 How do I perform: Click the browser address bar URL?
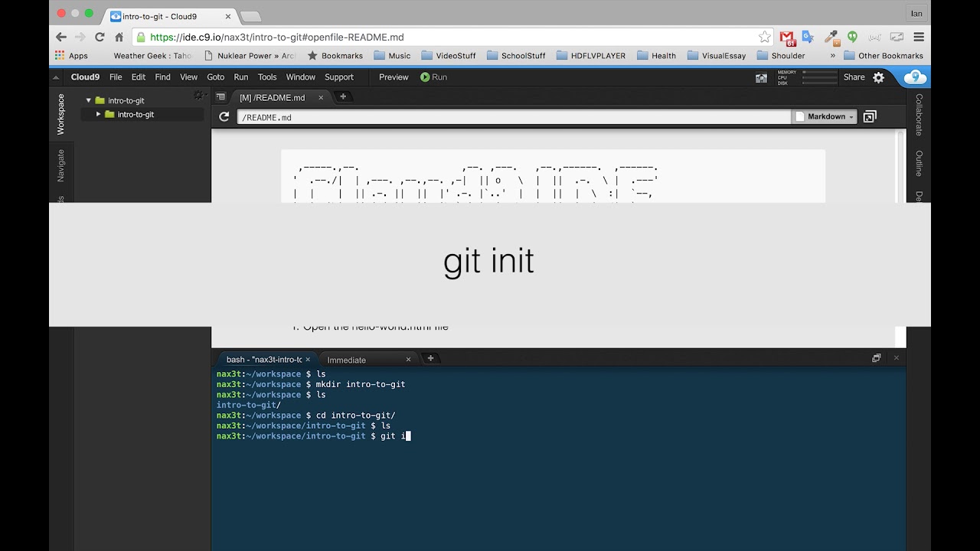(277, 37)
